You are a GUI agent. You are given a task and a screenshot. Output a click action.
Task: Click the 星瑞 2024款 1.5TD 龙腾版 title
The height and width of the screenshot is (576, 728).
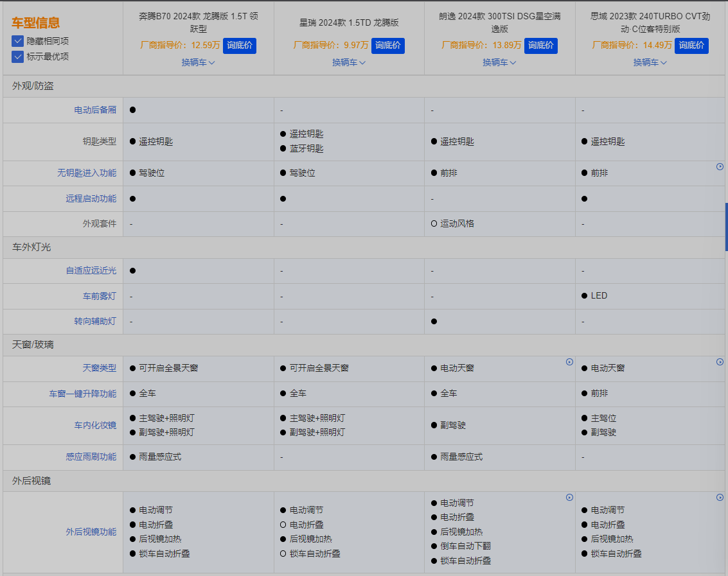click(x=349, y=22)
